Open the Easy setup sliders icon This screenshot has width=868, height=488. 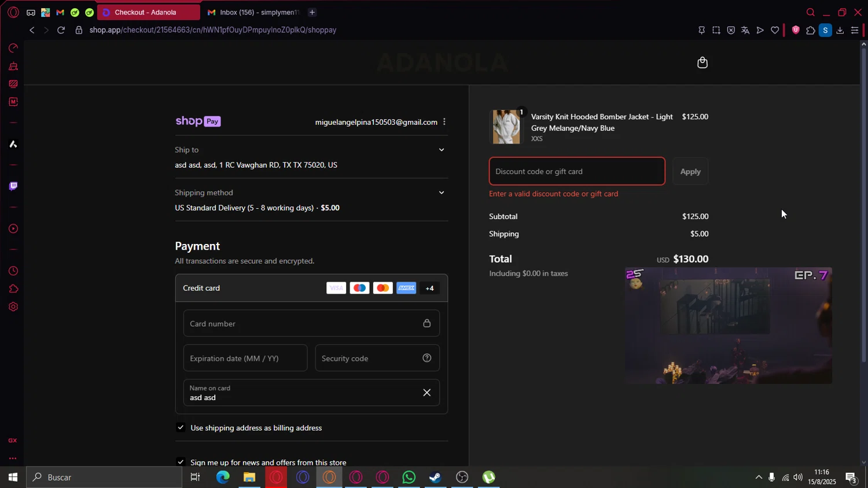[x=855, y=30]
